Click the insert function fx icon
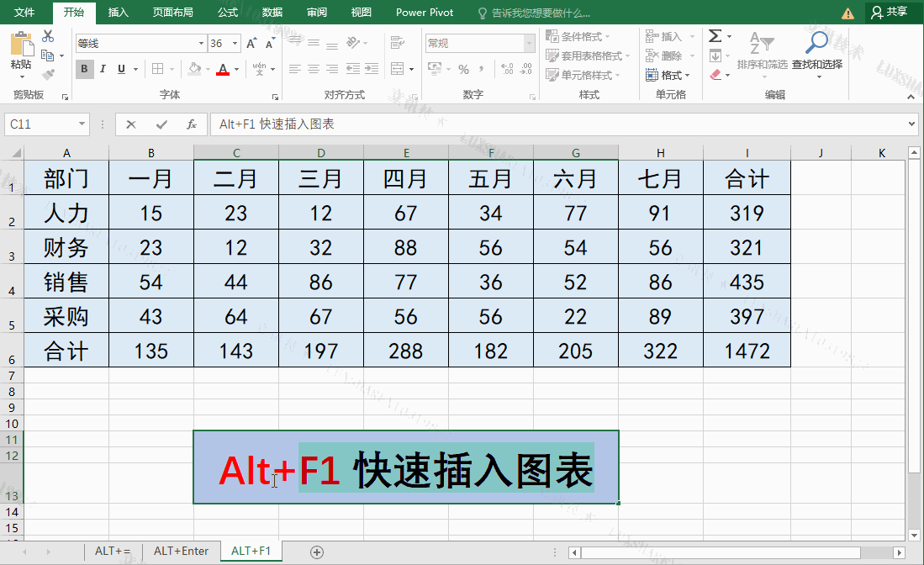 192,124
